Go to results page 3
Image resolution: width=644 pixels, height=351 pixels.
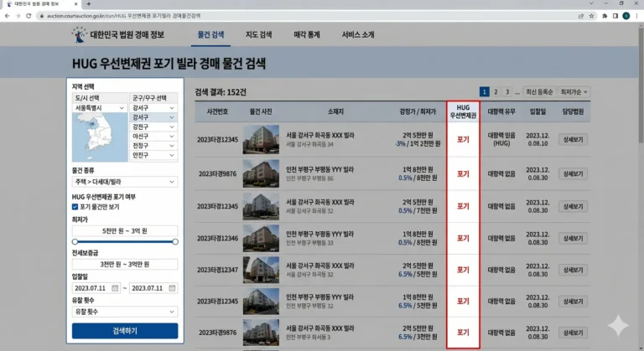pyautogui.click(x=507, y=92)
